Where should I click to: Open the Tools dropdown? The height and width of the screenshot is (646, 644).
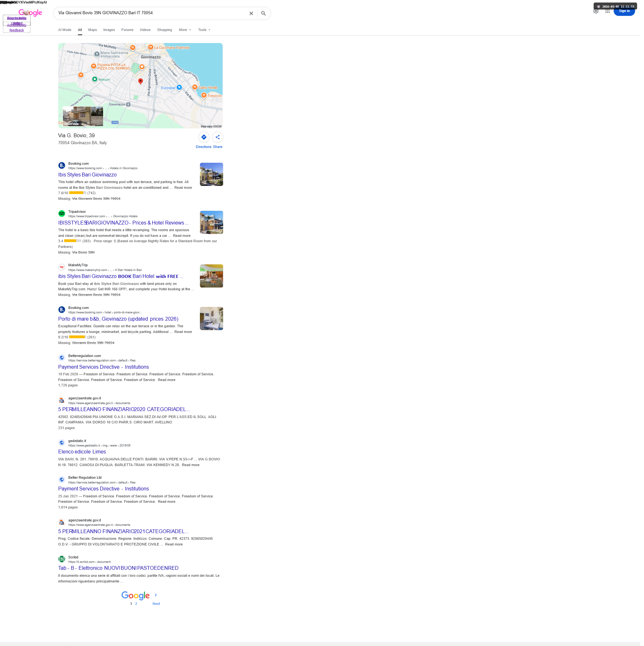click(205, 30)
